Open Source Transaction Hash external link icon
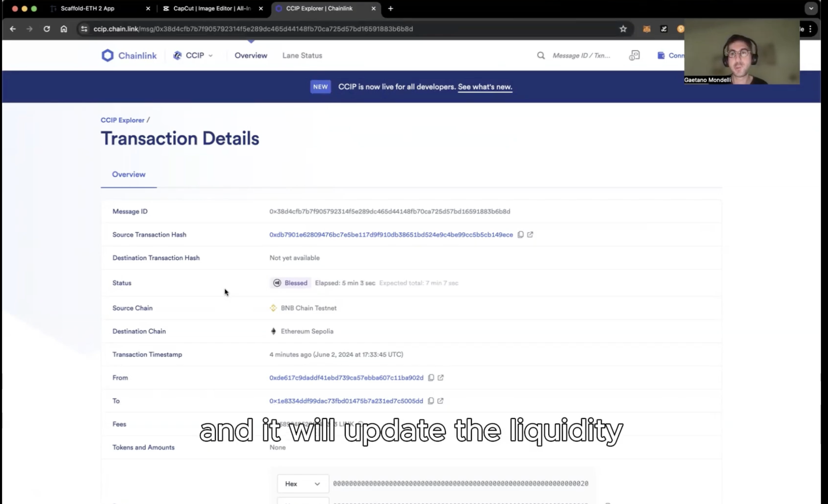This screenshot has height=504, width=828. click(x=530, y=235)
